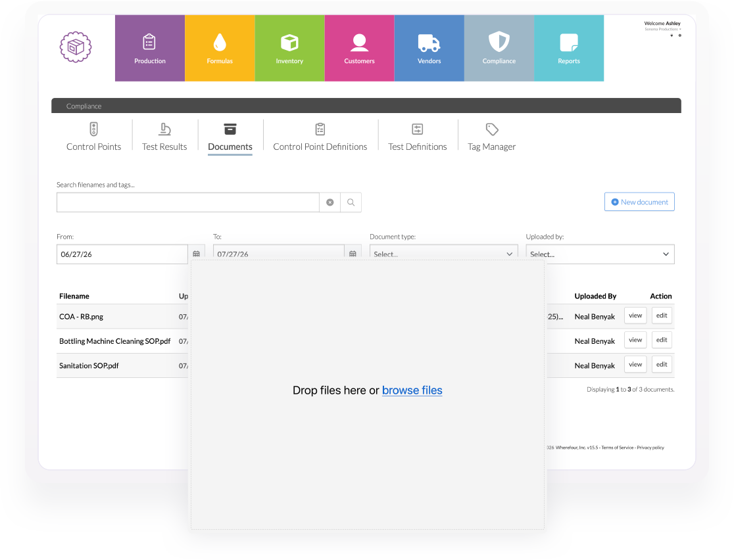The image size is (734, 560).
Task: Open the Test Definitions tab
Action: click(x=418, y=137)
